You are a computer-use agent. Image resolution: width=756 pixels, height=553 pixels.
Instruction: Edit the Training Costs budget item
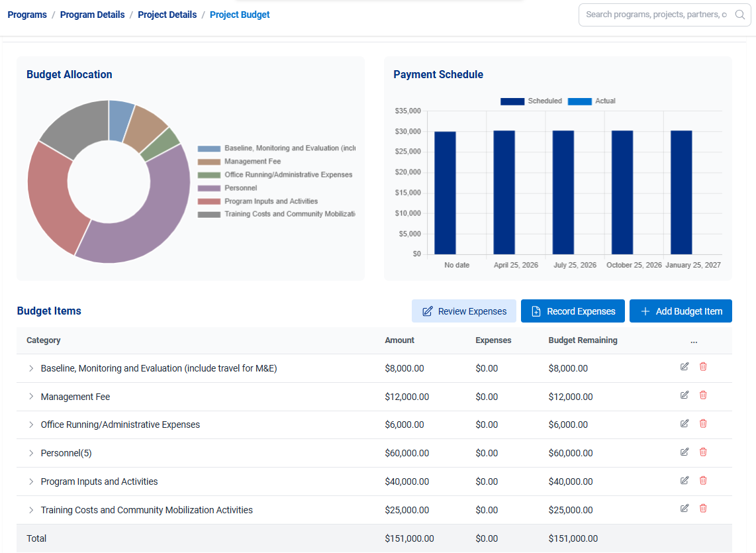click(684, 509)
